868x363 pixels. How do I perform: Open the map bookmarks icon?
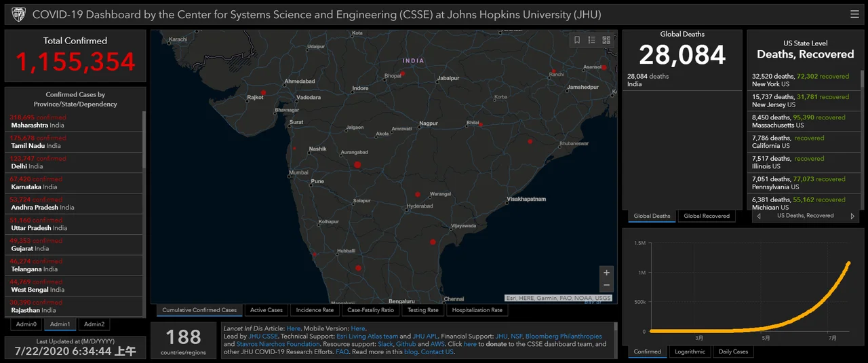577,40
